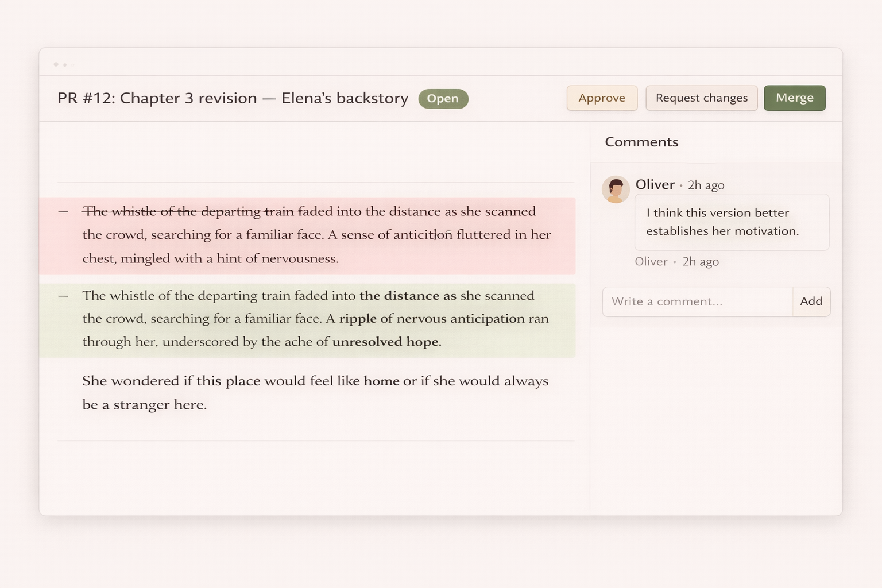Click the Write a comment input field

pyautogui.click(x=697, y=301)
